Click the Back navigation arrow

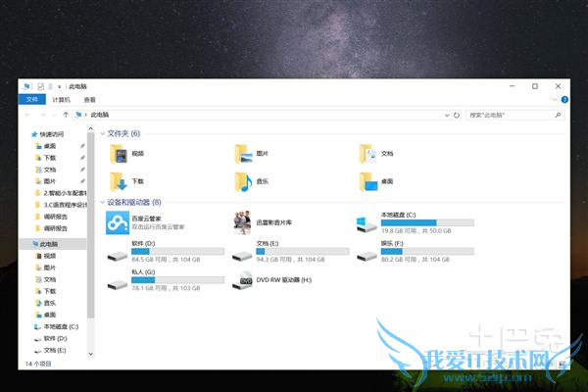coord(27,115)
